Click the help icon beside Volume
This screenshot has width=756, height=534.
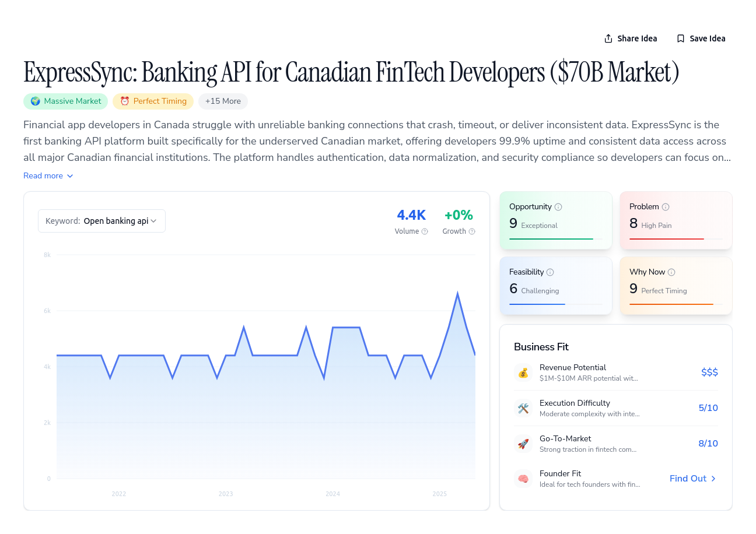coord(425,231)
